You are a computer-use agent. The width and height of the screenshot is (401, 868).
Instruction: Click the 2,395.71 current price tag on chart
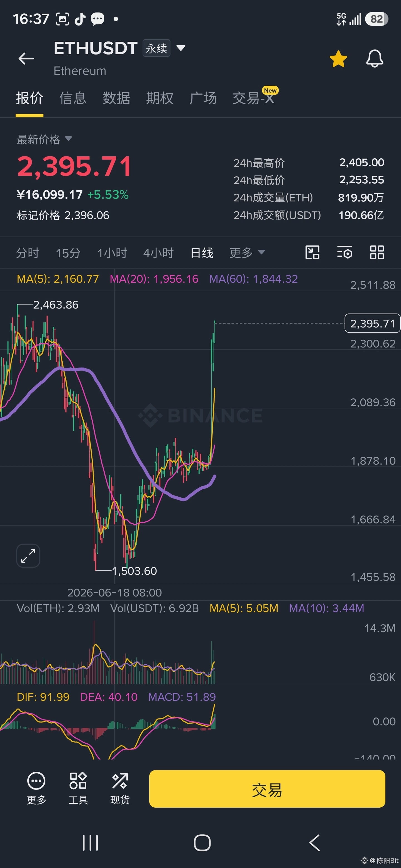click(x=372, y=323)
